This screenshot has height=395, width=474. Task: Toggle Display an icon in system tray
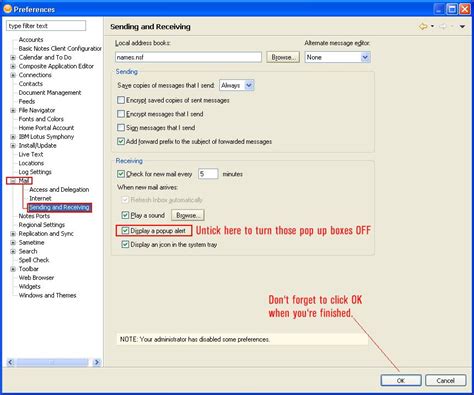coord(125,244)
